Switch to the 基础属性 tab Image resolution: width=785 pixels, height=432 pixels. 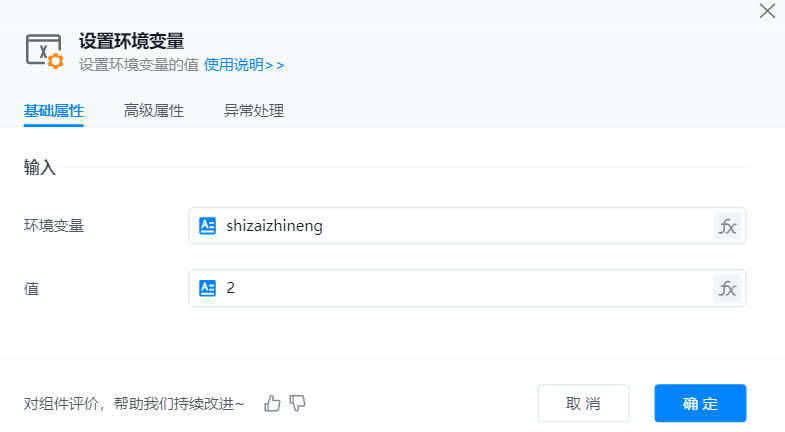click(x=54, y=111)
